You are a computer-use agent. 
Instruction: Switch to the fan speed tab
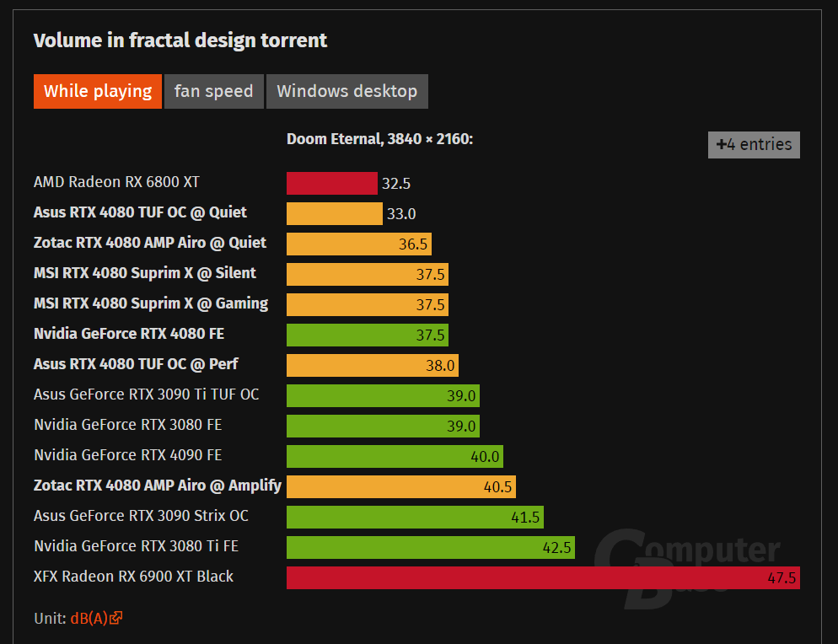[214, 91]
